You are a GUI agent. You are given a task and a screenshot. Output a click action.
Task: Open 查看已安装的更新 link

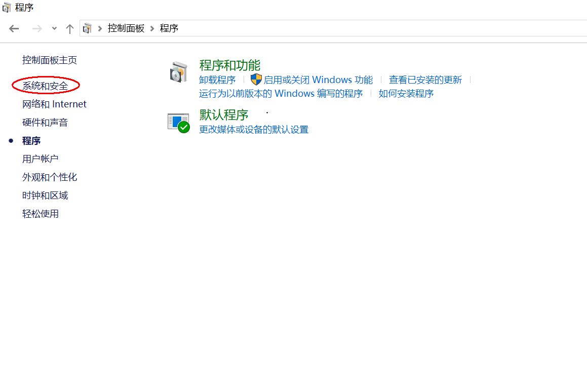click(x=425, y=80)
